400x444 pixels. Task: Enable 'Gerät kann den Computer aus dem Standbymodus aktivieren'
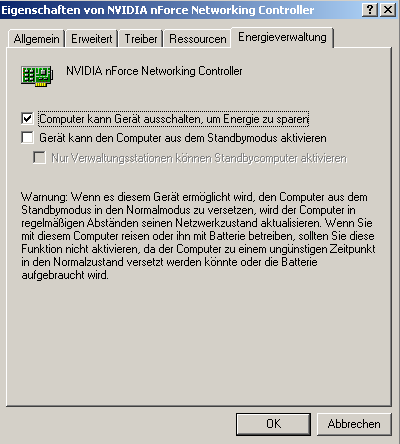[x=27, y=137]
